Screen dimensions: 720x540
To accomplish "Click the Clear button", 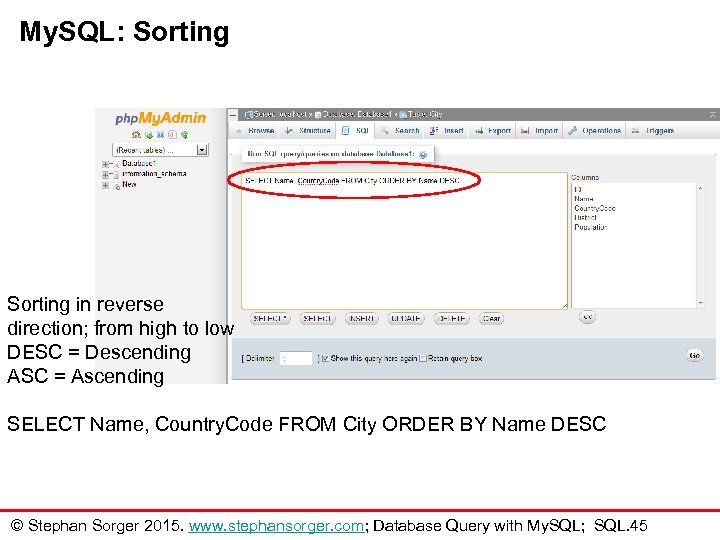I will point(491,318).
